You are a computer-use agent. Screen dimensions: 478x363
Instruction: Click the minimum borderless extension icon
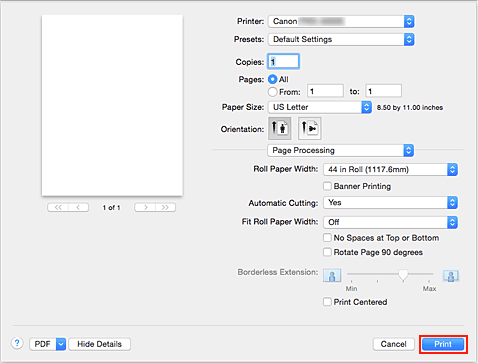332,276
